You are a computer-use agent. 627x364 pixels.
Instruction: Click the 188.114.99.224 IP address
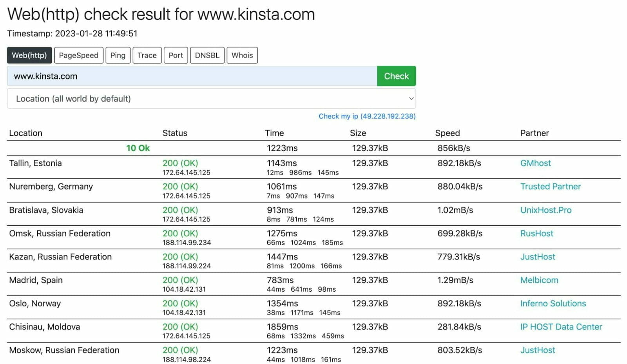[187, 266]
